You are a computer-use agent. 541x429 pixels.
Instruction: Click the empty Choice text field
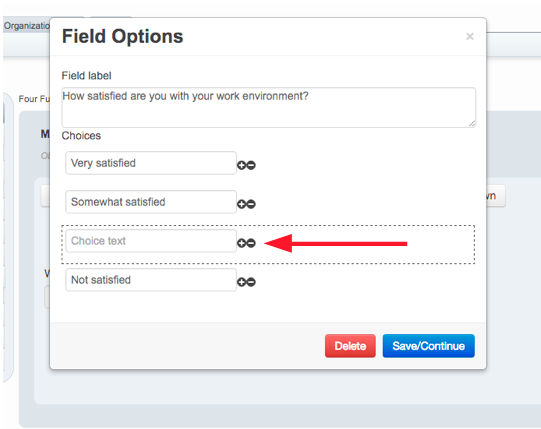coord(151,241)
